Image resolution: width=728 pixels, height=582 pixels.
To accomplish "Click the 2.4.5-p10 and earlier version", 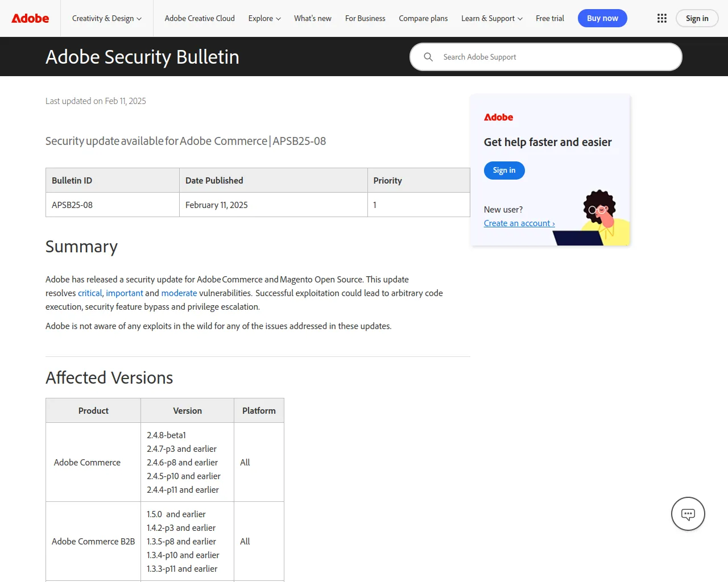I will tap(184, 476).
